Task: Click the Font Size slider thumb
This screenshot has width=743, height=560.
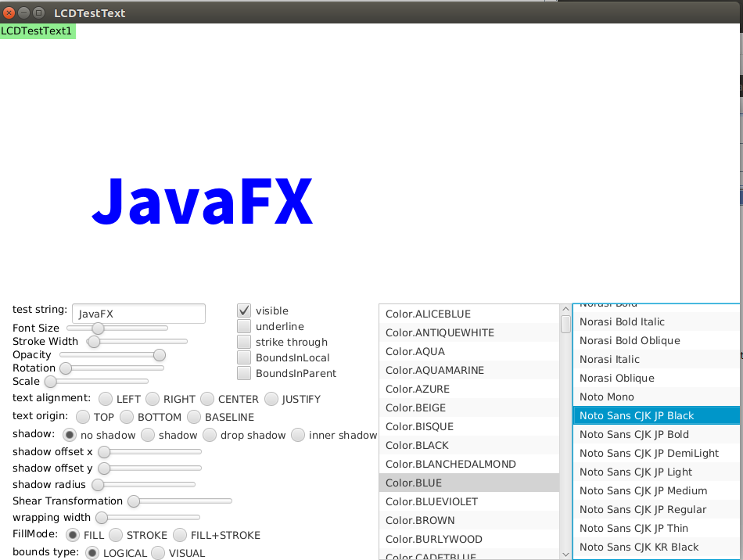Action: coord(98,328)
